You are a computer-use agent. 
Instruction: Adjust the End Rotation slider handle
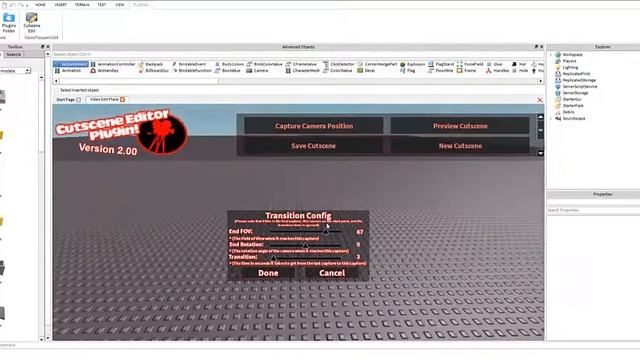(305, 244)
